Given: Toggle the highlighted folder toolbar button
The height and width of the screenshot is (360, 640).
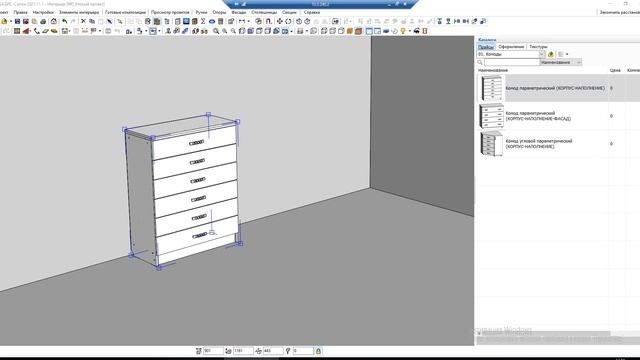Looking at the screenshot, I should [x=157, y=21].
